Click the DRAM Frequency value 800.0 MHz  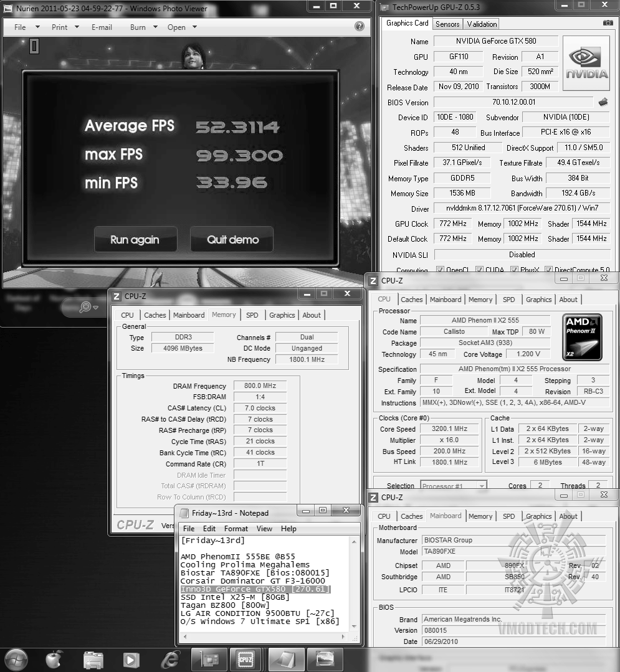(x=260, y=386)
